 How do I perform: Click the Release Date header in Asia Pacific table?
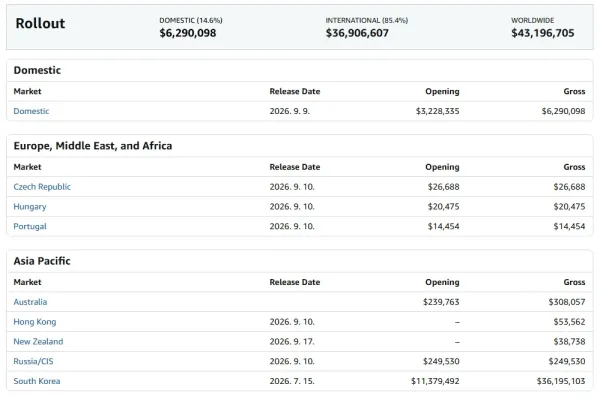[295, 282]
